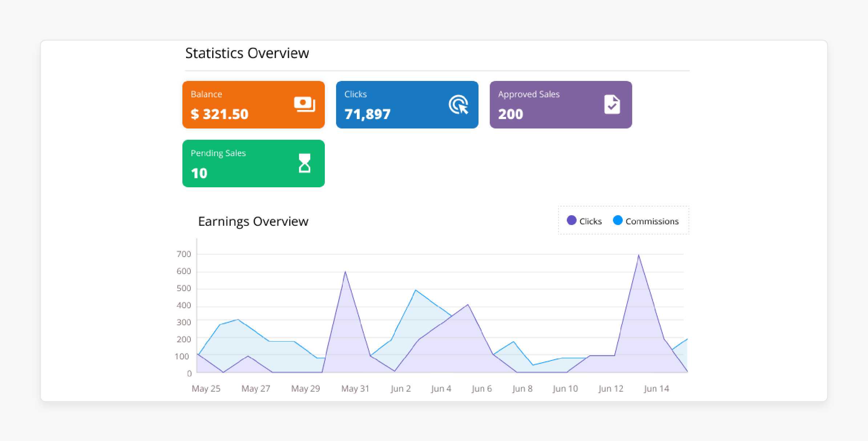This screenshot has width=868, height=441.
Task: Click the Pending Sales label
Action: coord(218,153)
